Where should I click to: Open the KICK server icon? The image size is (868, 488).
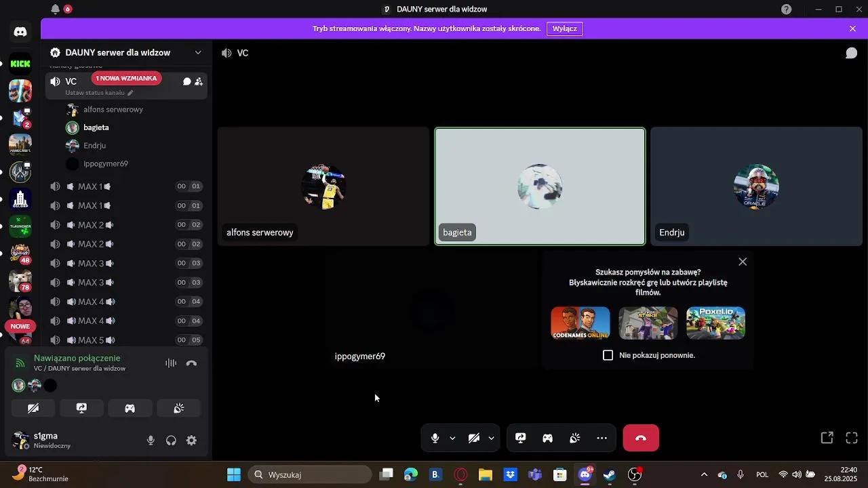[20, 64]
